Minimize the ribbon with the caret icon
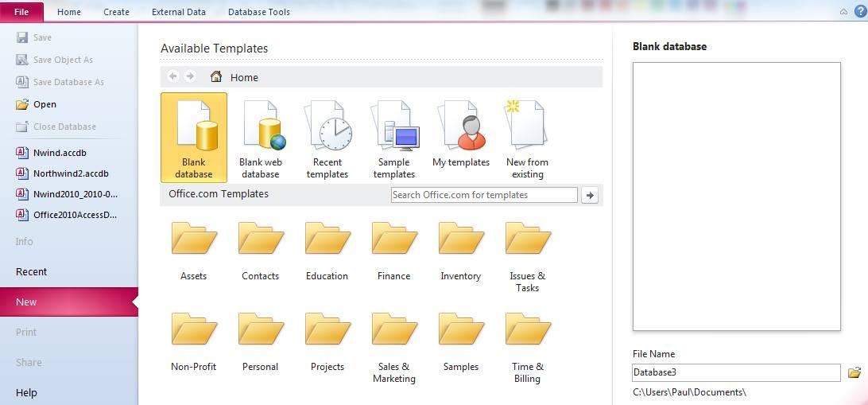This screenshot has width=868, height=405. coord(843,12)
